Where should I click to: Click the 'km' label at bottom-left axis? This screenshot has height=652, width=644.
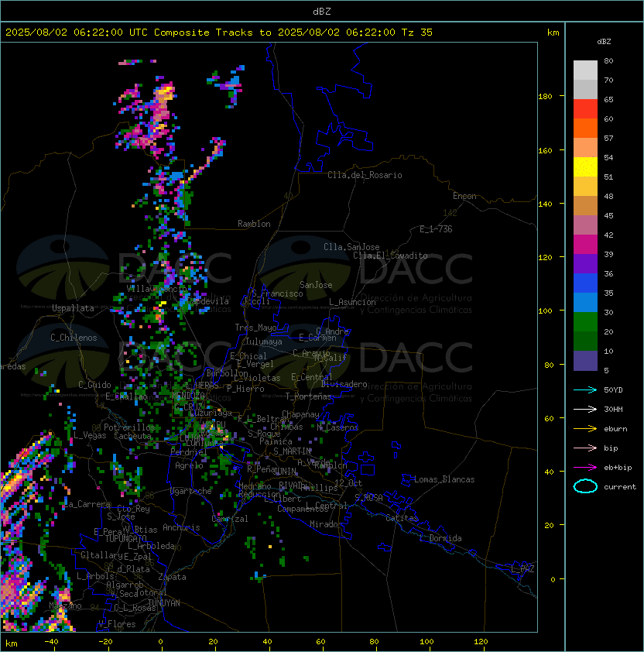pyautogui.click(x=12, y=643)
